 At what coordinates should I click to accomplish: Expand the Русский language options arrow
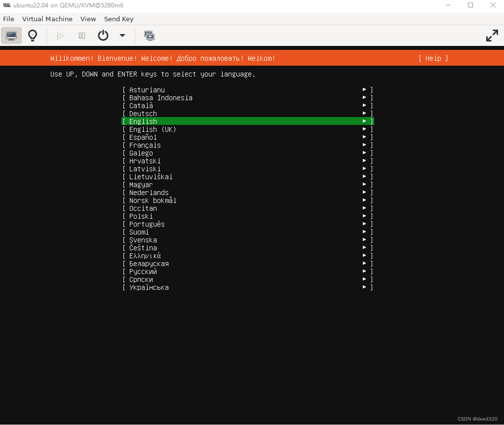tap(364, 271)
